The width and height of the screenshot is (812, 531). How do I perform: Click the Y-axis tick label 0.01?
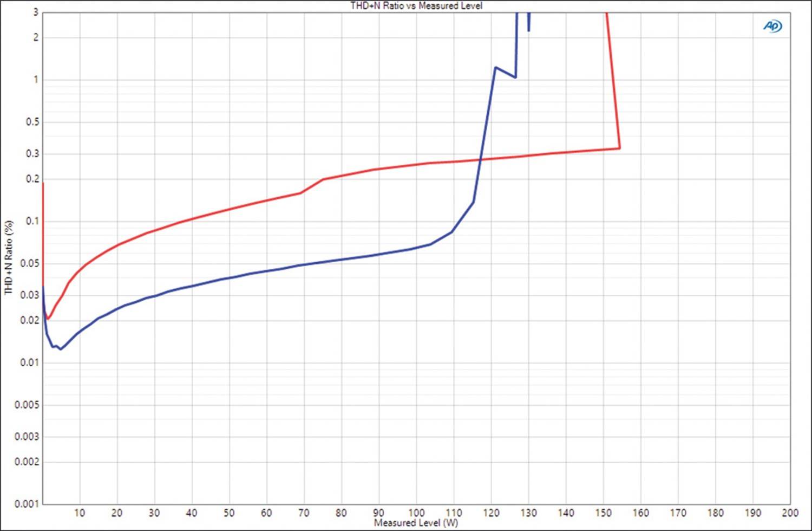pyautogui.click(x=30, y=362)
